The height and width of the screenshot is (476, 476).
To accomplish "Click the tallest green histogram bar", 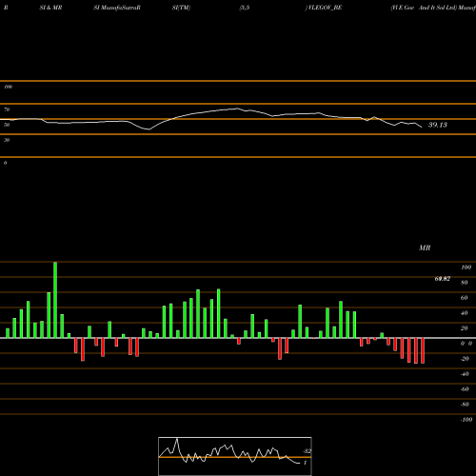I will click(x=55, y=300).
